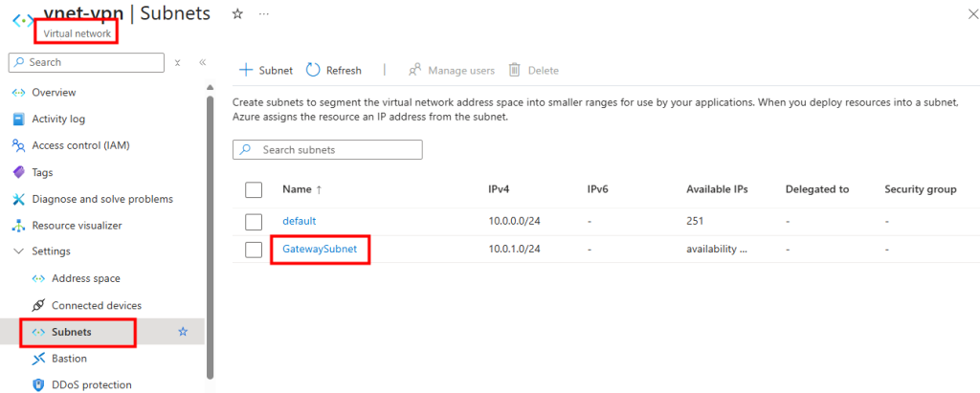This screenshot has height=393, width=980.
Task: Click the sidebar Search field
Action: point(86,62)
